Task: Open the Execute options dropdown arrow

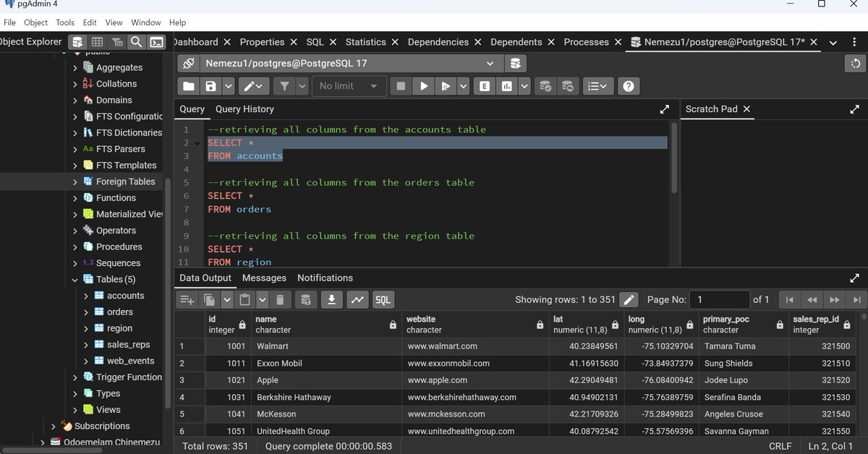Action: (463, 86)
